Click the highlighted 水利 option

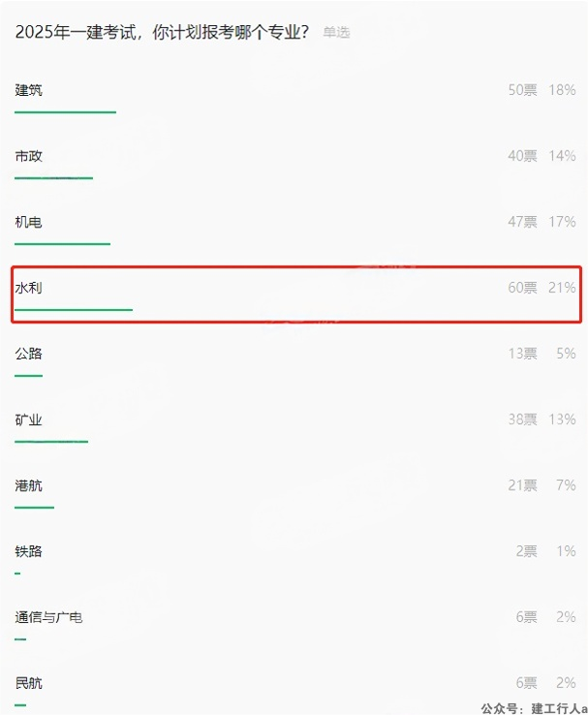296,295
